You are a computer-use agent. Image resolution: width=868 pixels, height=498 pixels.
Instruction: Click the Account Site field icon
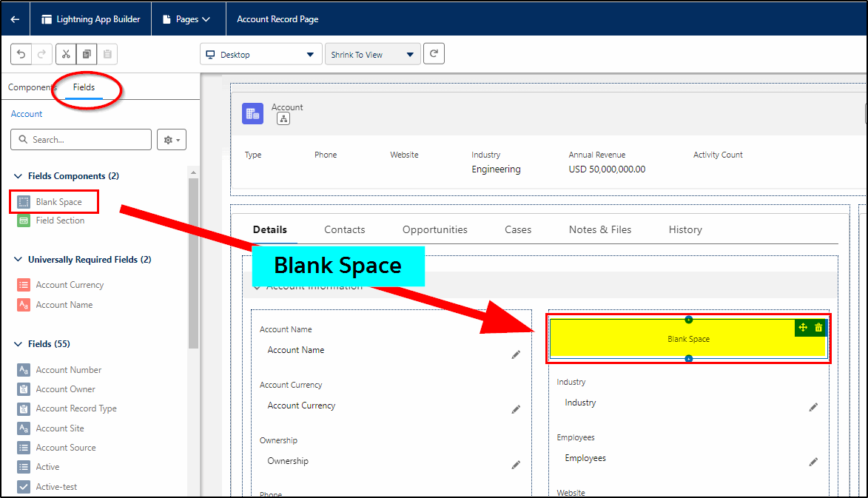click(x=24, y=428)
